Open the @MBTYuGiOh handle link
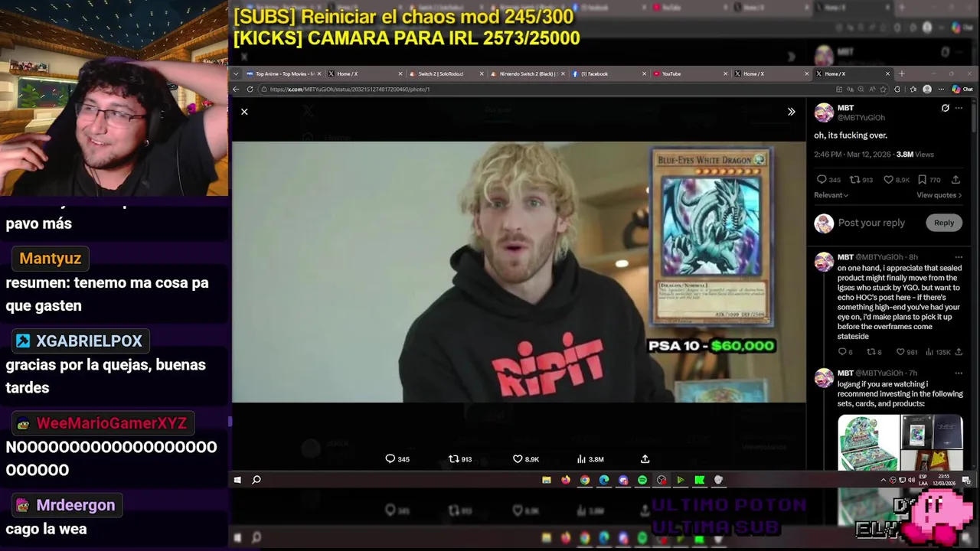This screenshot has width=980, height=551. [861, 118]
